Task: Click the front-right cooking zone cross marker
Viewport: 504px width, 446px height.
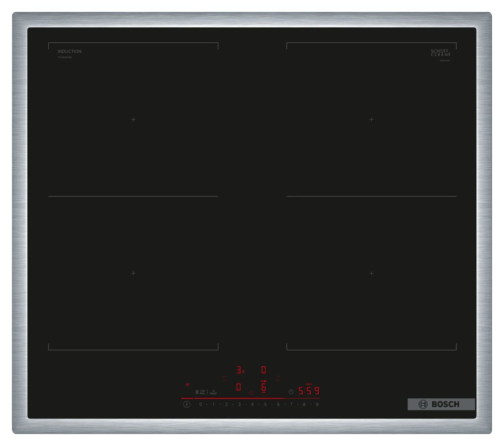Action: click(x=372, y=273)
